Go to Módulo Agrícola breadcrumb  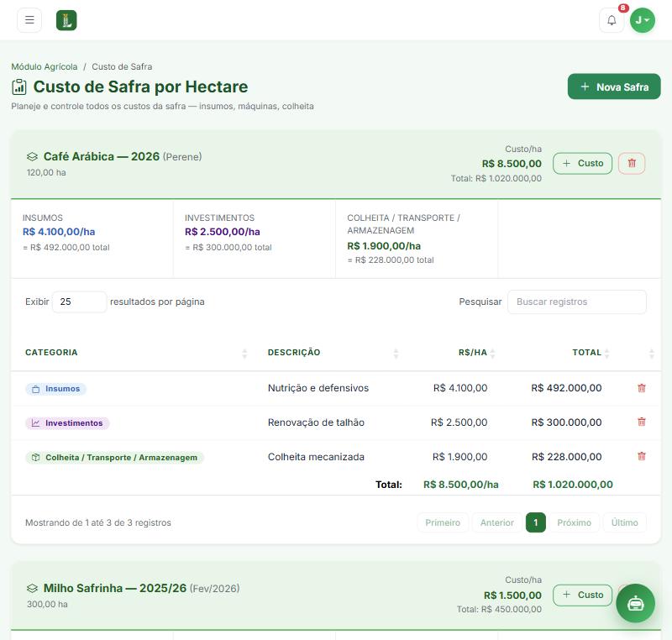tap(45, 67)
